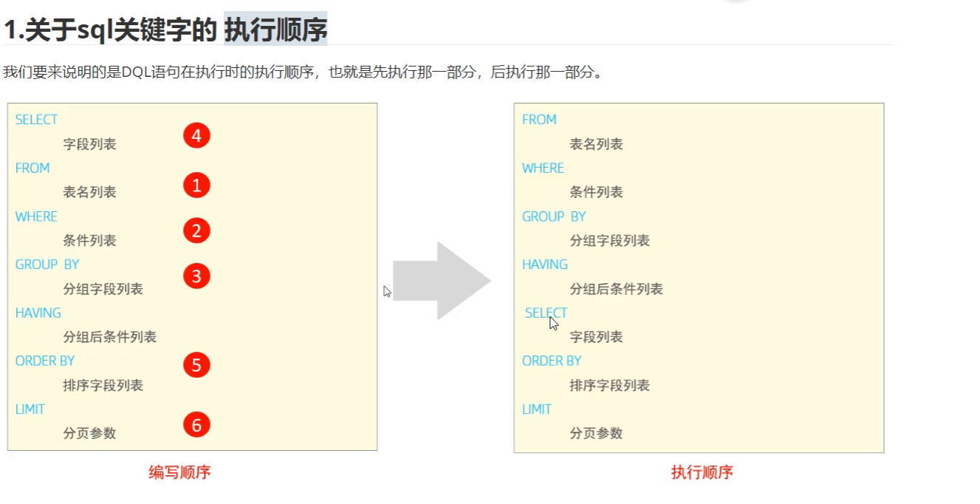Click the highlighted 执行顺序 text in the heading
This screenshot has width=980, height=504.
[x=275, y=30]
